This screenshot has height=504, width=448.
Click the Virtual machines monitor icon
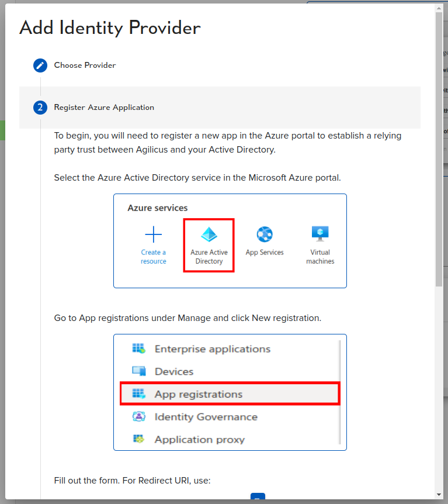(320, 234)
